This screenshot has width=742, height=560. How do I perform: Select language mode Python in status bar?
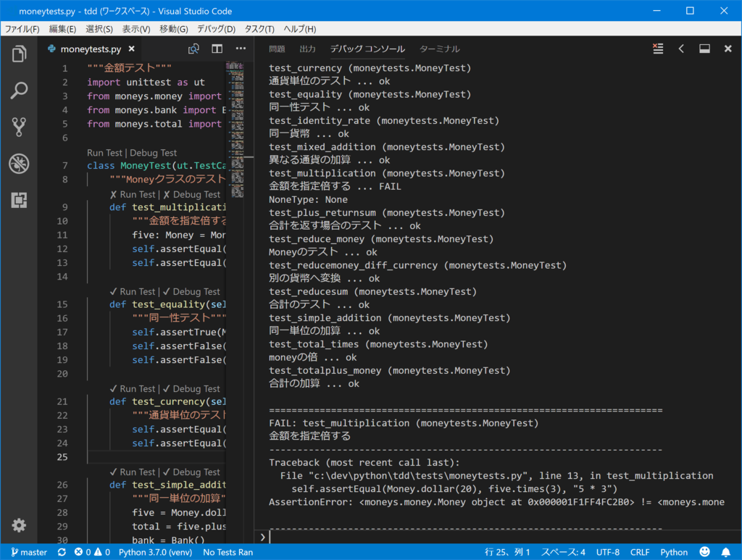point(674,552)
